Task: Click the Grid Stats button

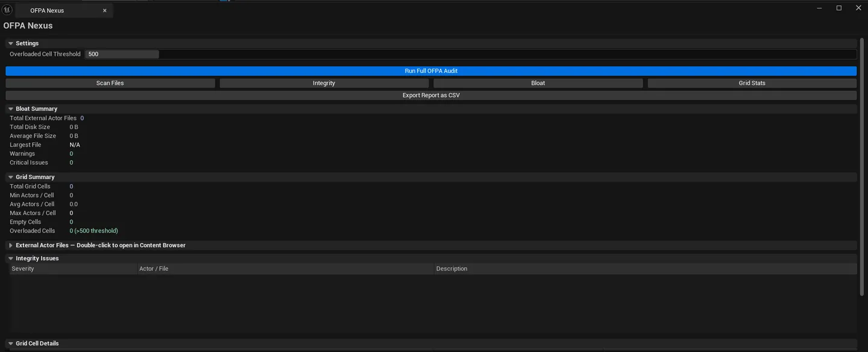Action: click(x=752, y=83)
